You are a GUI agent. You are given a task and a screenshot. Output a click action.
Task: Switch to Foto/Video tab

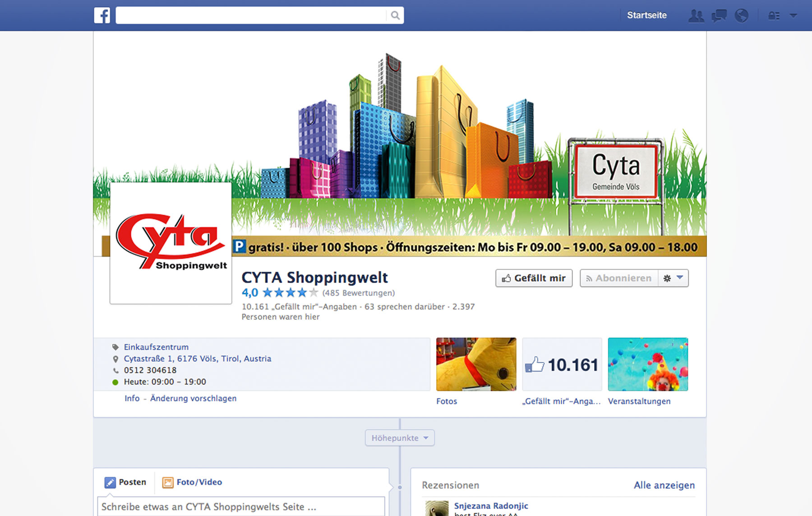pos(193,482)
